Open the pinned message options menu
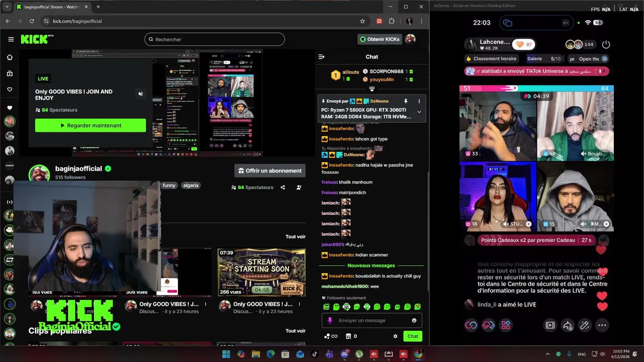 (x=419, y=101)
